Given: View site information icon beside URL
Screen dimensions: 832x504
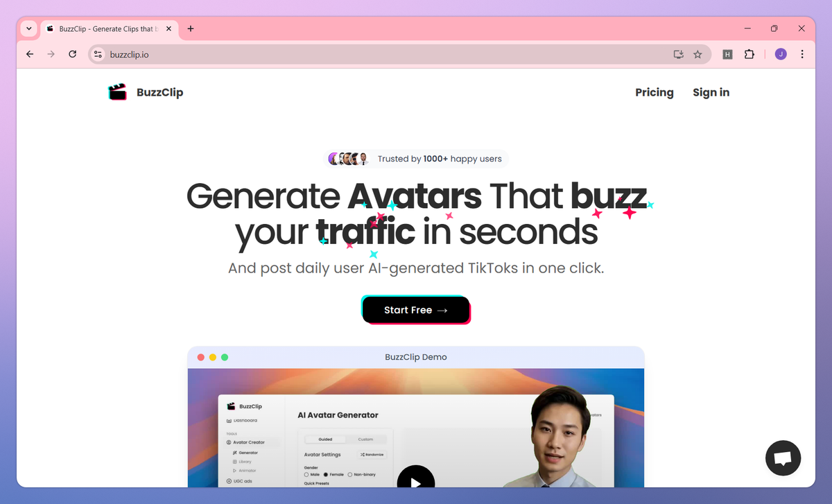Looking at the screenshot, I should tap(98, 54).
